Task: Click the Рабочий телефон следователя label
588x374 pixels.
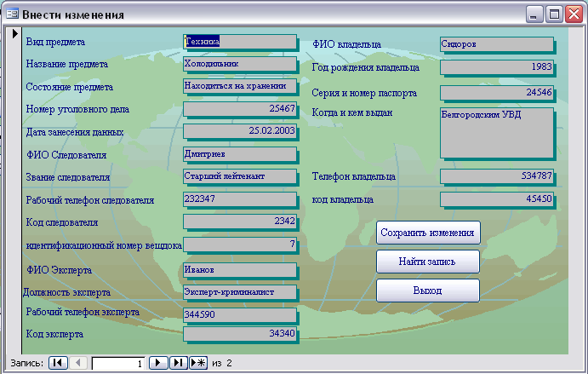Action: coord(90,200)
